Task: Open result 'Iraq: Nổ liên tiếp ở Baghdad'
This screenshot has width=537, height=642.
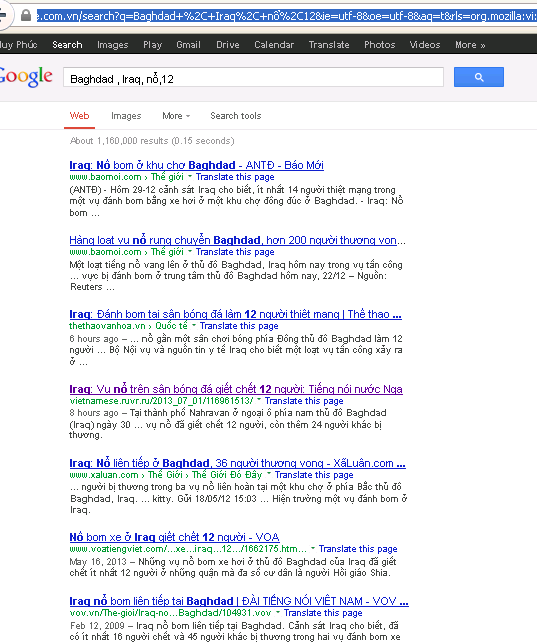Action: tap(237, 463)
